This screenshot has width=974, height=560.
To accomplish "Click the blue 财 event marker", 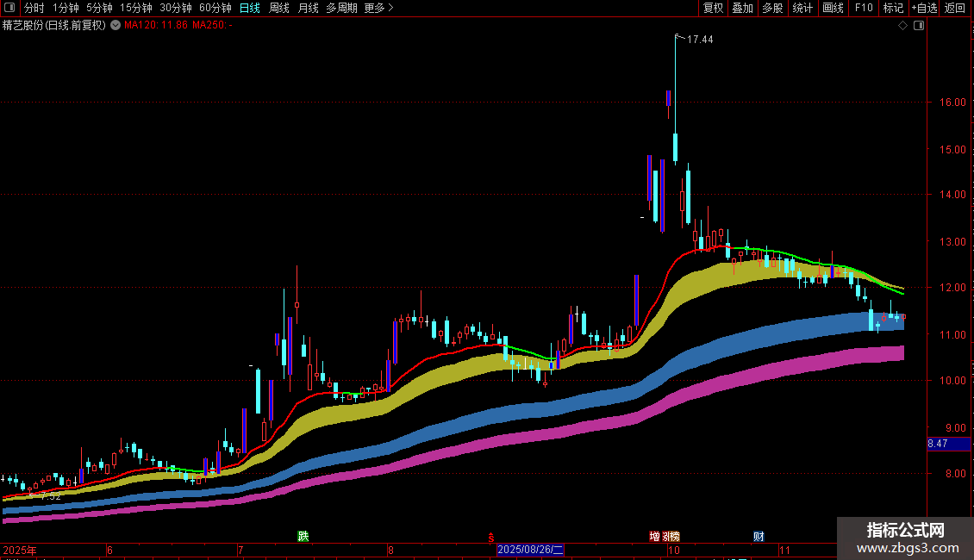I will tap(759, 536).
